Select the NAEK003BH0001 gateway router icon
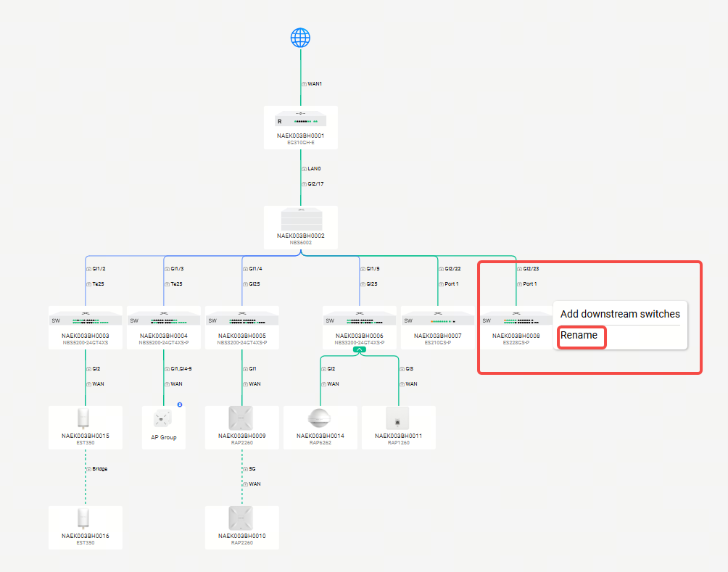Screen dimensions: 728x572 [300, 120]
